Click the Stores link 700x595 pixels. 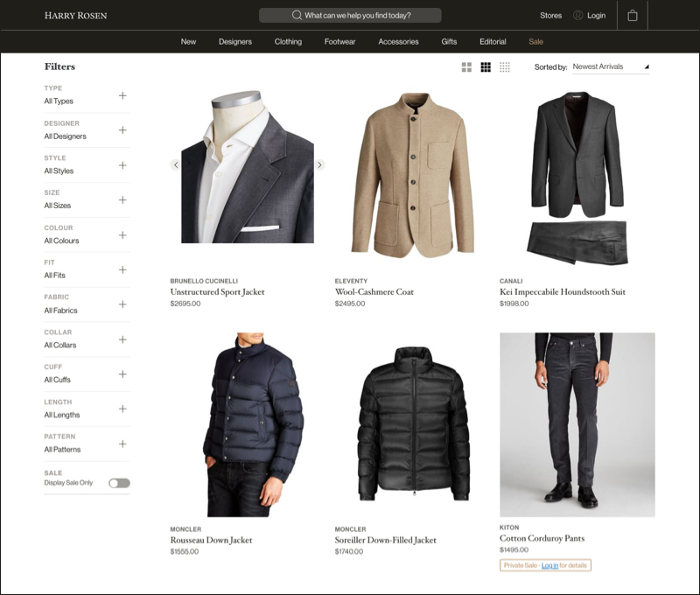coord(551,15)
